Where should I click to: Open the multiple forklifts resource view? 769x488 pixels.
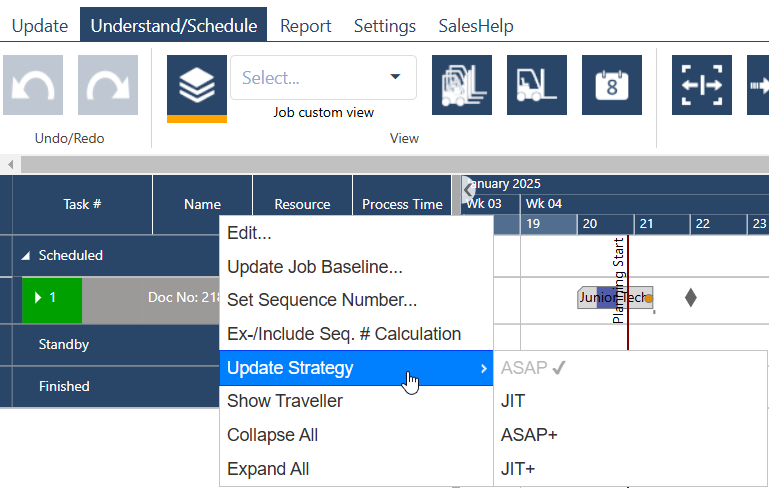(462, 85)
